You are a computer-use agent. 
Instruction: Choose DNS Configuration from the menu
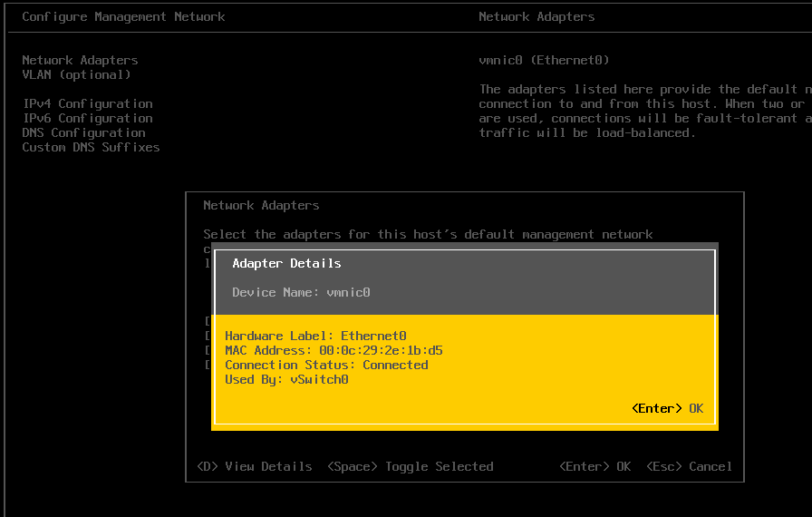click(83, 132)
